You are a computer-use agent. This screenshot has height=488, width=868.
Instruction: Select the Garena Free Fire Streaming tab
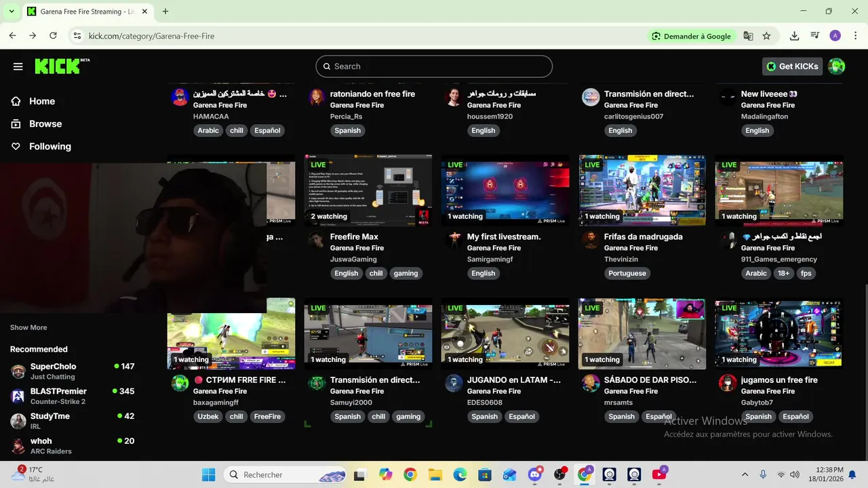click(x=88, y=12)
